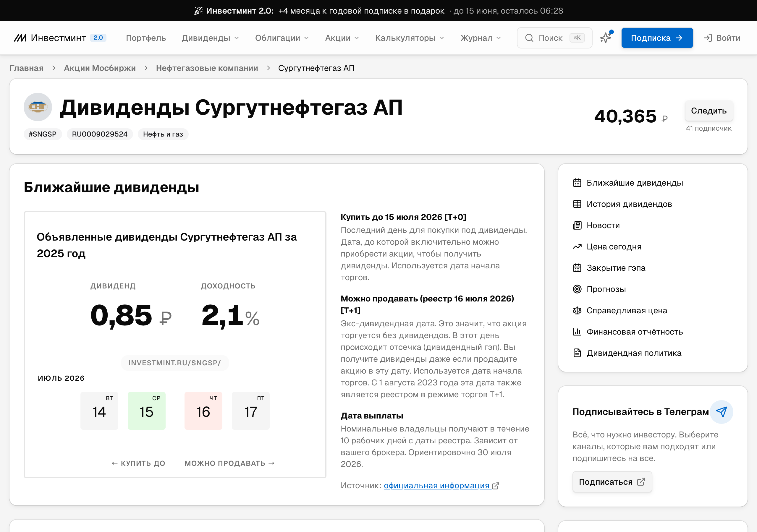This screenshot has height=532, width=757.
Task: Click the 0,85 ₽ dividend amount
Action: coord(131,315)
